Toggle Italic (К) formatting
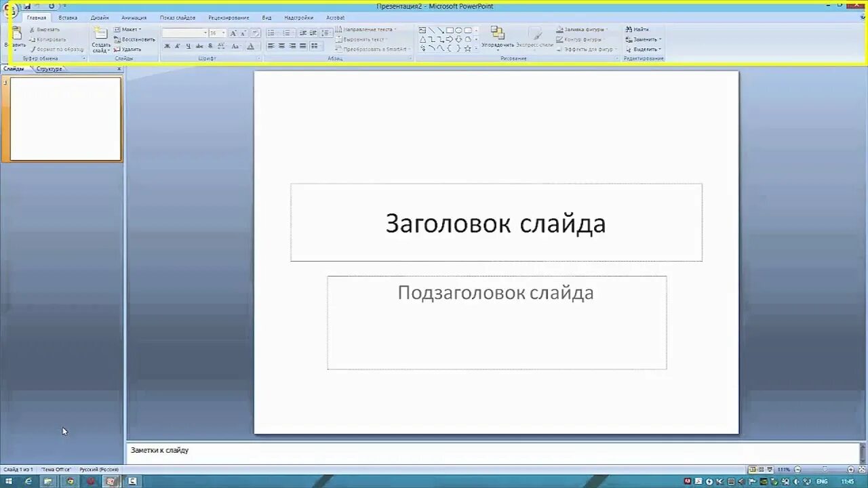 click(x=178, y=46)
